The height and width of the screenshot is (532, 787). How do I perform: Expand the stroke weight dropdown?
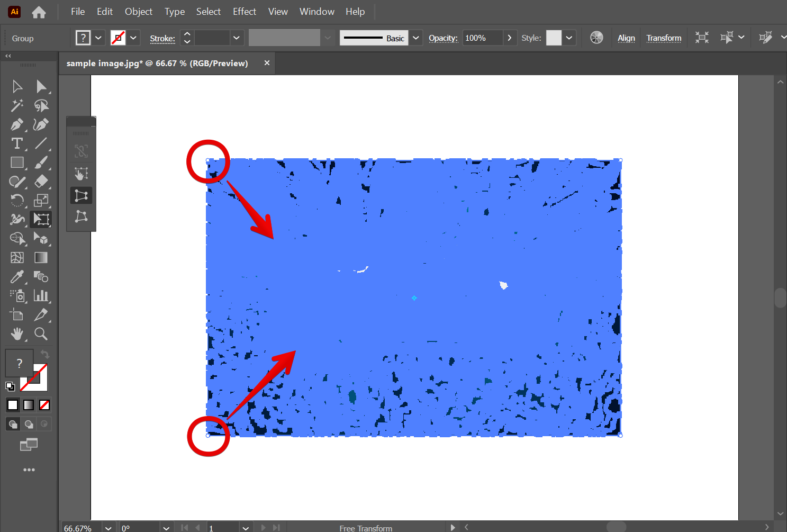point(236,38)
